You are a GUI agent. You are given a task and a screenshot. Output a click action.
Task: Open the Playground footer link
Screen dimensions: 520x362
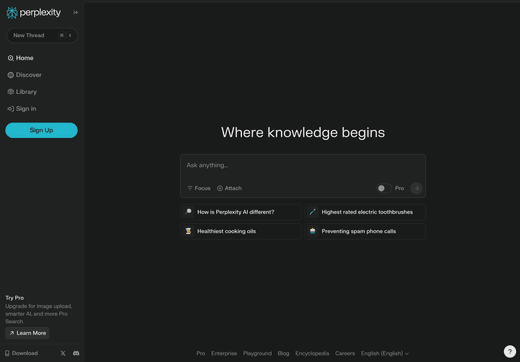coord(257,353)
